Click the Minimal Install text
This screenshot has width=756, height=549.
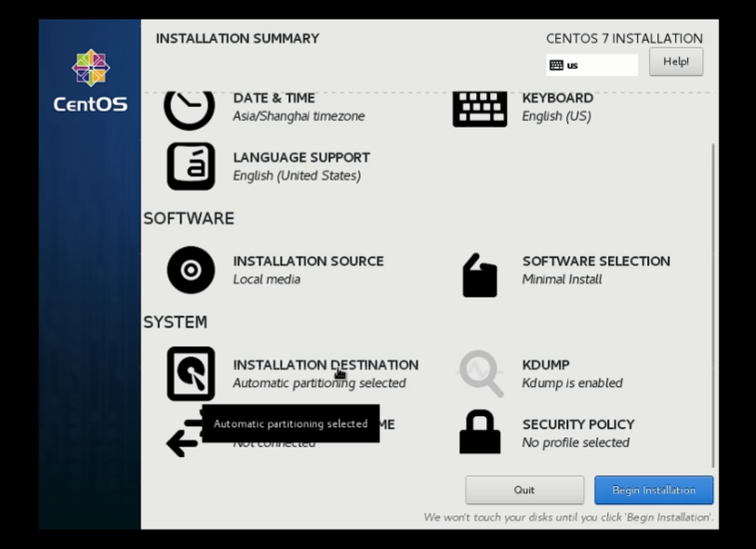[563, 279]
